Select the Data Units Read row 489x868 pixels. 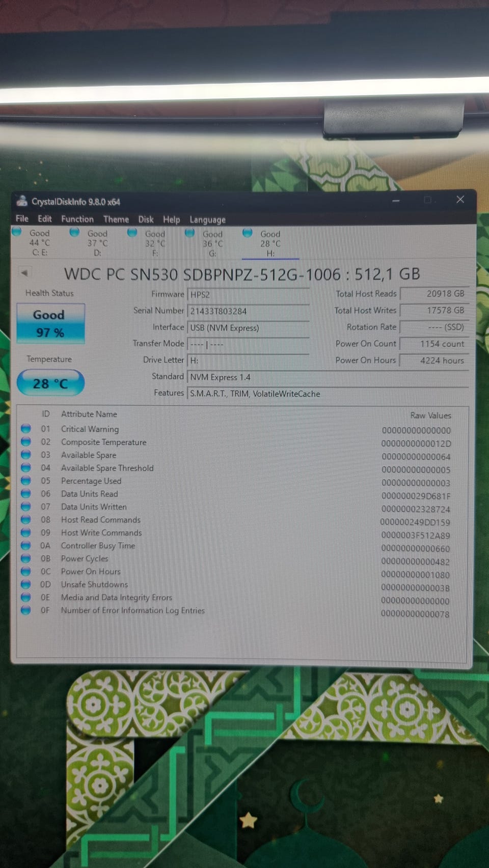[x=242, y=494]
